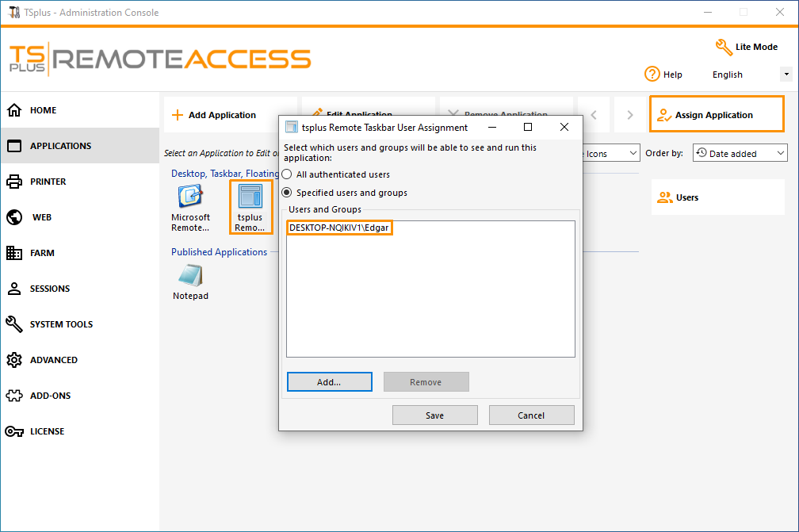Open the Home section in sidebar
Screen dimensions: 799x532
point(36,109)
